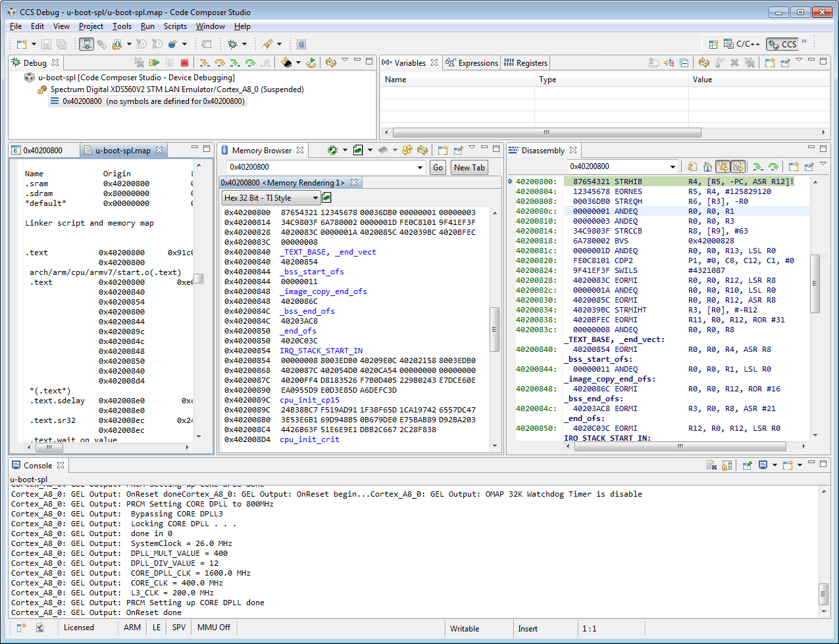
Task: Click the green bug Debug toolbar icon
Action: pyautogui.click(x=232, y=44)
